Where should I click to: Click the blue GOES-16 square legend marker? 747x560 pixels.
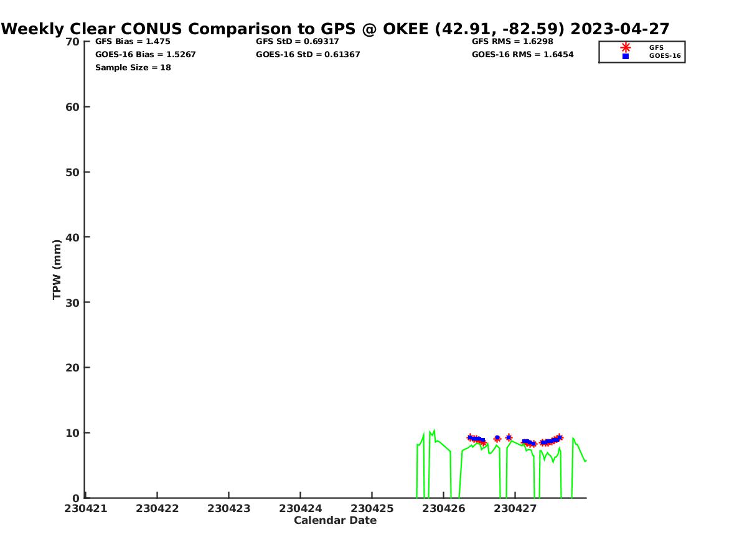626,56
